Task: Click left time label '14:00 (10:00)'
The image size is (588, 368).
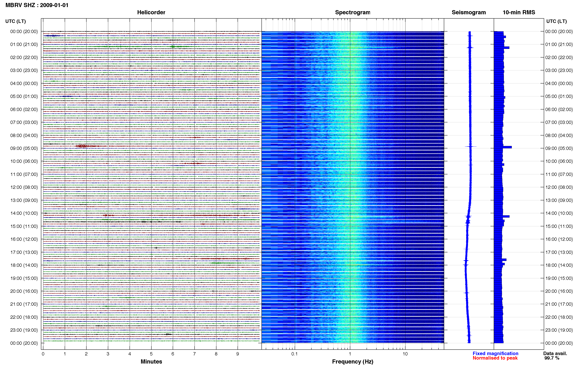Action: click(x=24, y=213)
